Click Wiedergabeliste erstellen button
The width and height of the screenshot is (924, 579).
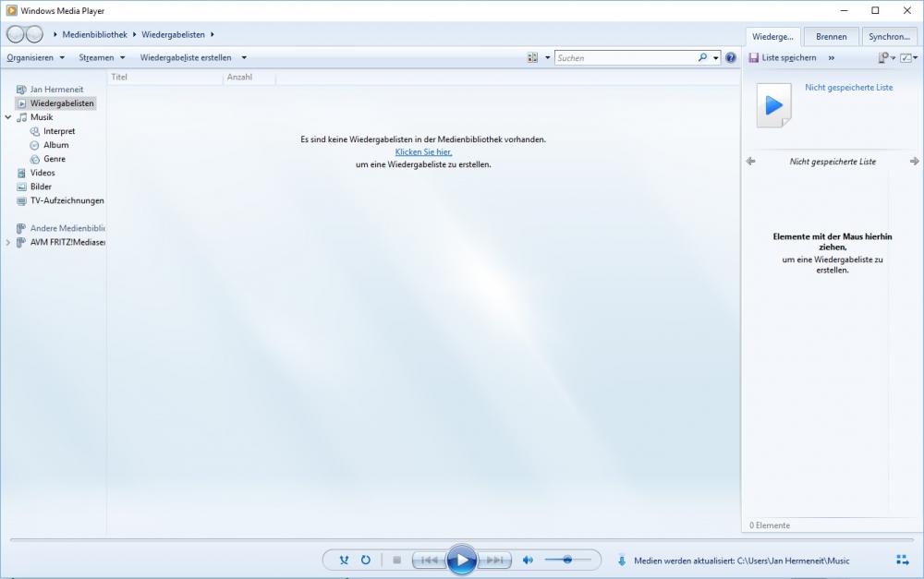pyautogui.click(x=186, y=58)
